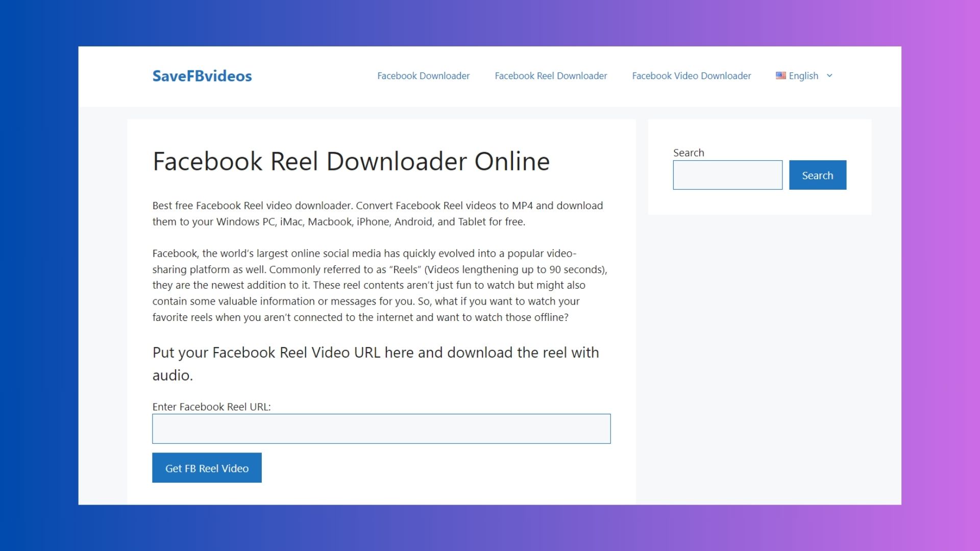The image size is (980, 551).
Task: Focus the sidebar Search input box
Action: (727, 175)
